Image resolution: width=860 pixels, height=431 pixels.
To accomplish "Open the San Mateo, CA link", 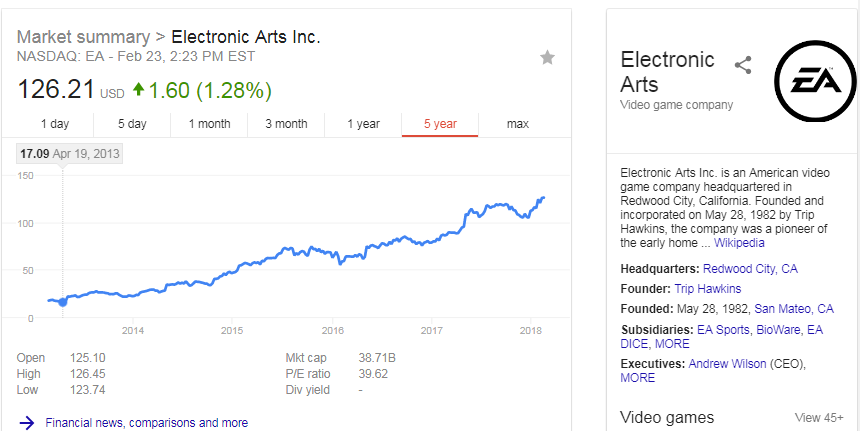I will pyautogui.click(x=793, y=309).
